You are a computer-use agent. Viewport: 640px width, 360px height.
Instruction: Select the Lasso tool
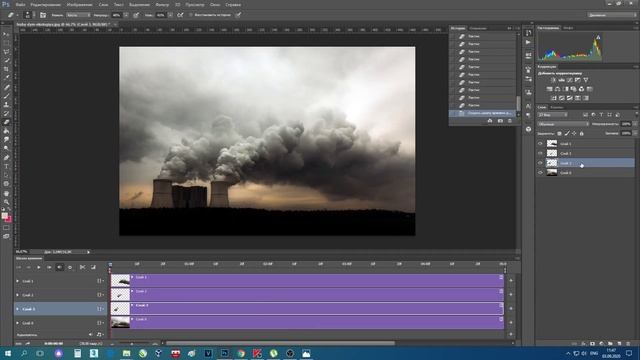tap(6, 52)
